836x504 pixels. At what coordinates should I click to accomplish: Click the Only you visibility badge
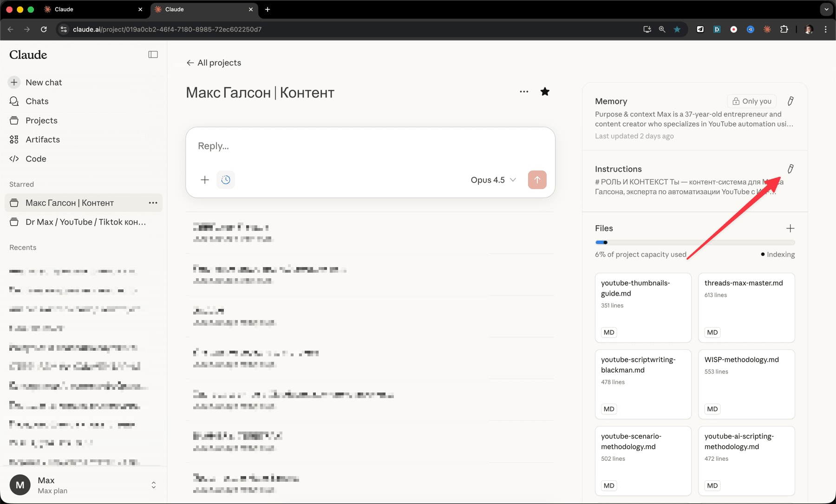(752, 101)
